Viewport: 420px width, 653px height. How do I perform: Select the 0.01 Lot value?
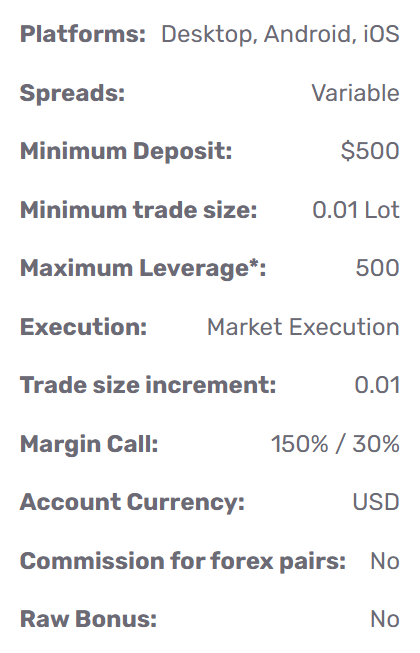pyautogui.click(x=356, y=210)
